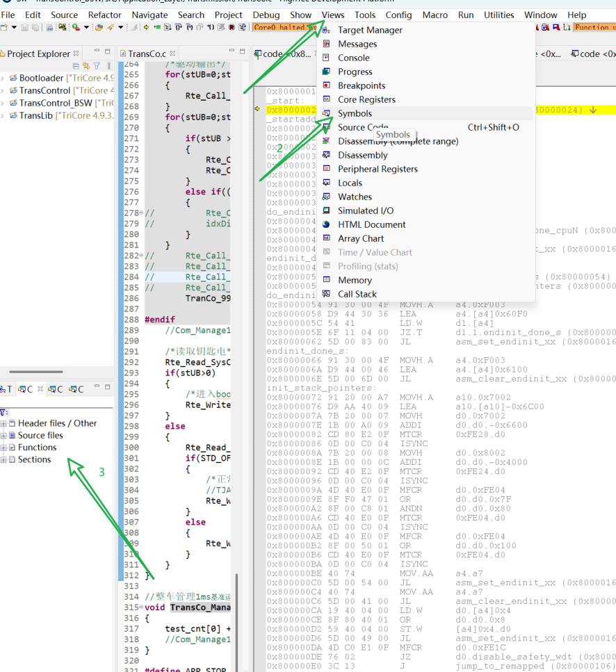Click the toolbar icon right of reset

[242, 27]
